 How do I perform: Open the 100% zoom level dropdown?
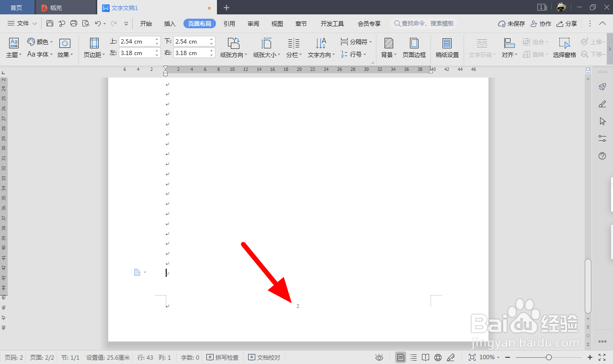pyautogui.click(x=489, y=357)
